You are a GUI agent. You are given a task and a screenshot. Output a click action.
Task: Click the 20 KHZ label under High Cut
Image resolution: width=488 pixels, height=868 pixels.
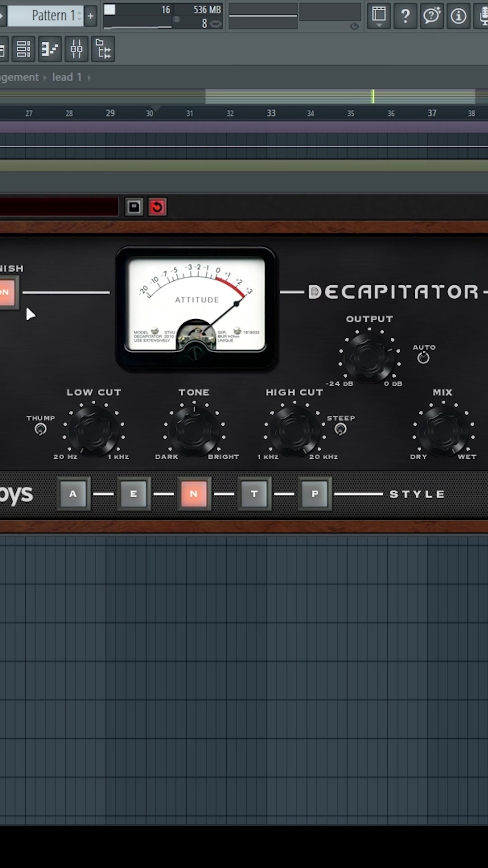324,457
